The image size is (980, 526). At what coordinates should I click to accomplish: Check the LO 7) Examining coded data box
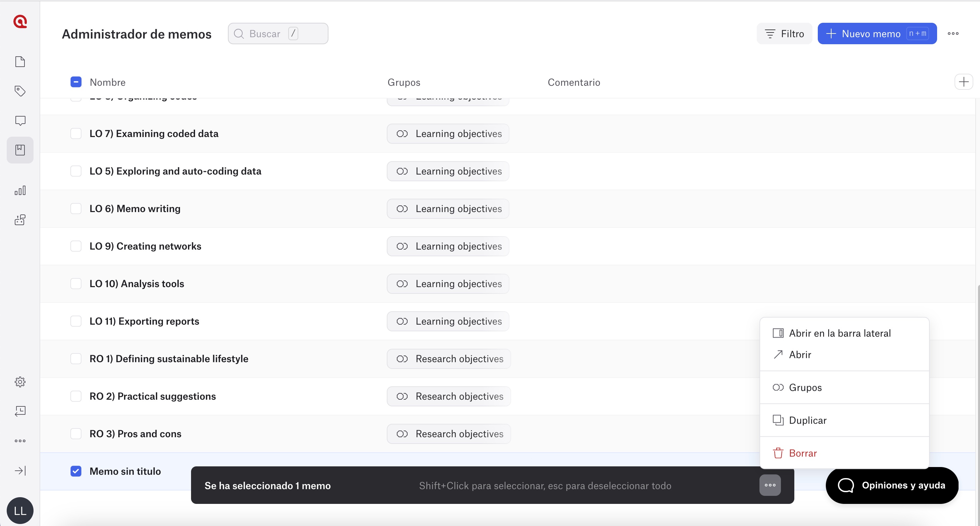[76, 133]
